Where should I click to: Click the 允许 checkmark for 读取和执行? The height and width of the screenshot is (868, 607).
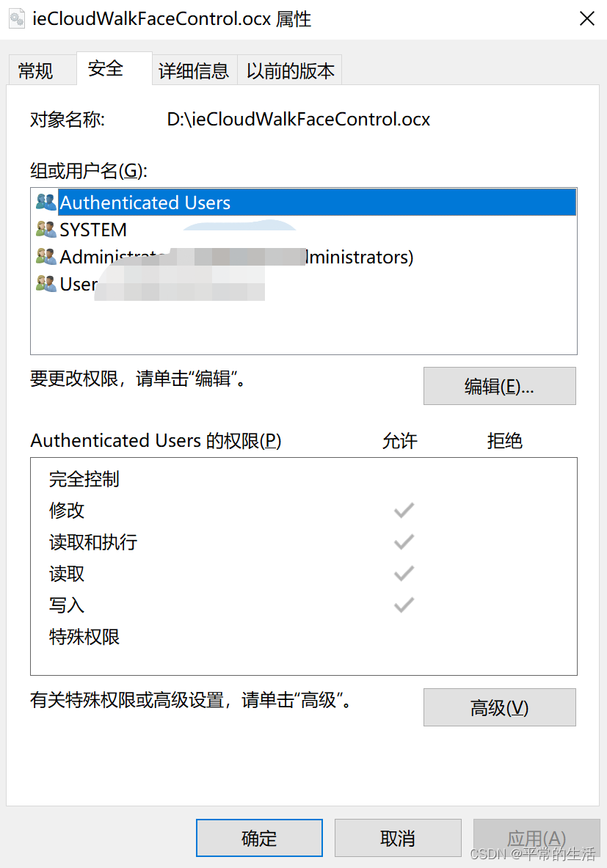403,541
